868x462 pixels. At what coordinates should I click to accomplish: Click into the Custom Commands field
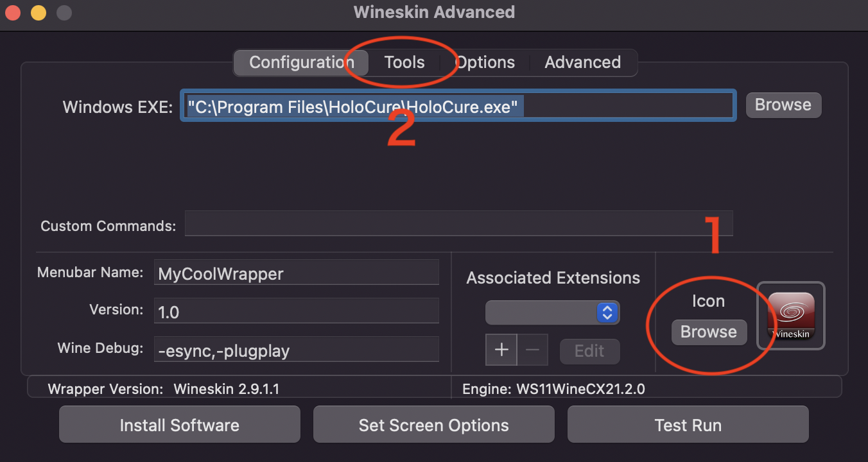(x=459, y=223)
